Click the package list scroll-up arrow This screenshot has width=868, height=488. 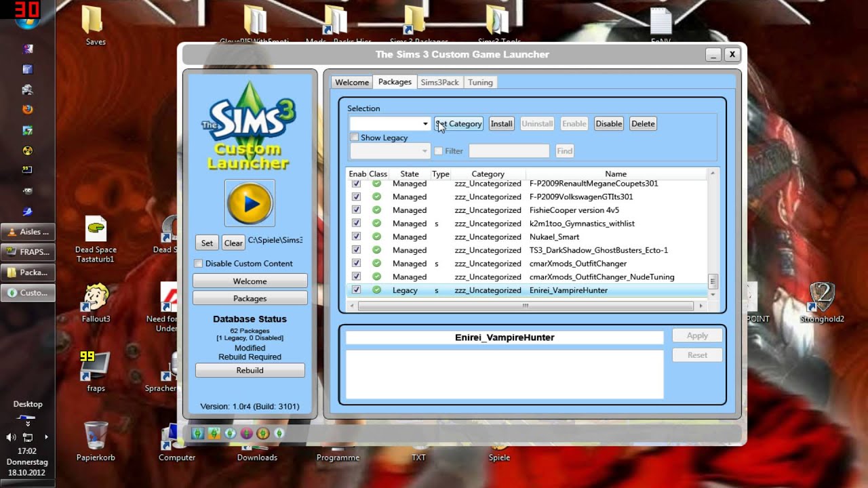(x=712, y=174)
